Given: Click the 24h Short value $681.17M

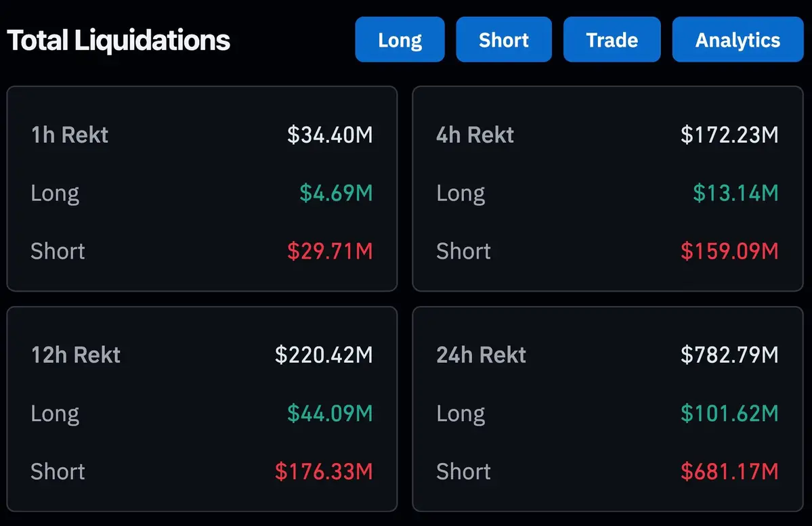Looking at the screenshot, I should [730, 471].
